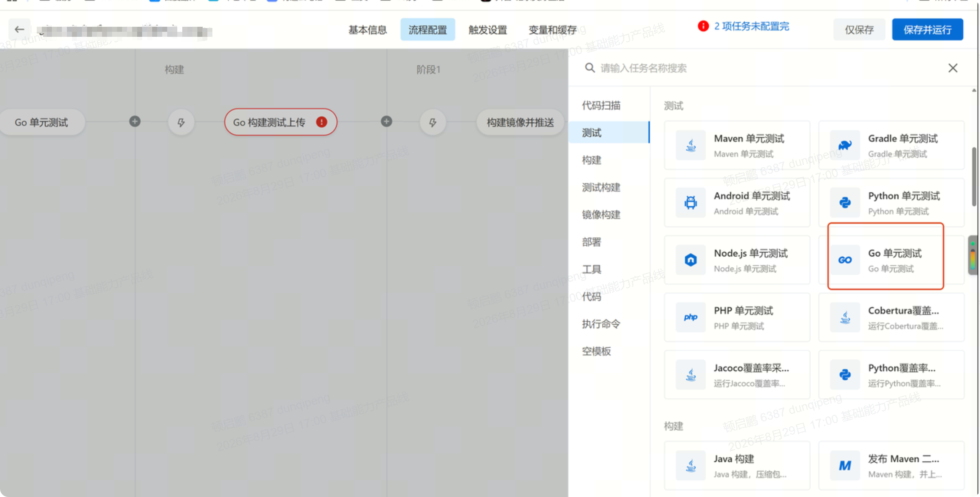Select the Go 构建测试上传 pipeline node

[281, 122]
